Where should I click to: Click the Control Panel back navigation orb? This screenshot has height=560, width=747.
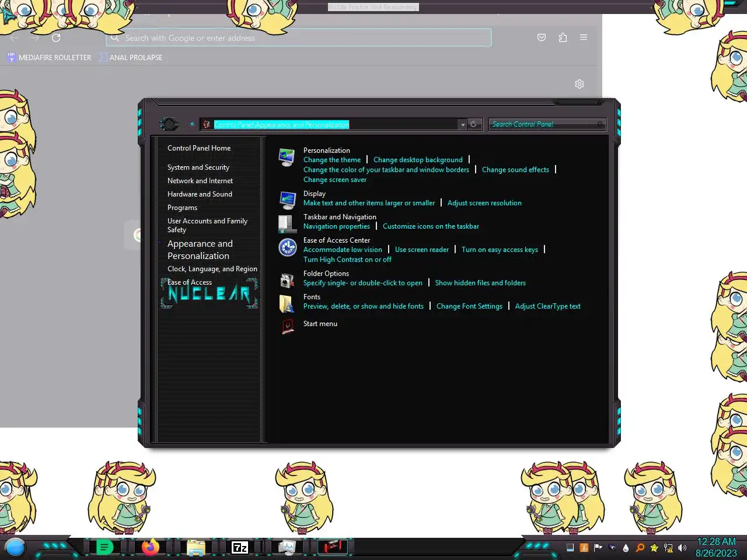[169, 124]
